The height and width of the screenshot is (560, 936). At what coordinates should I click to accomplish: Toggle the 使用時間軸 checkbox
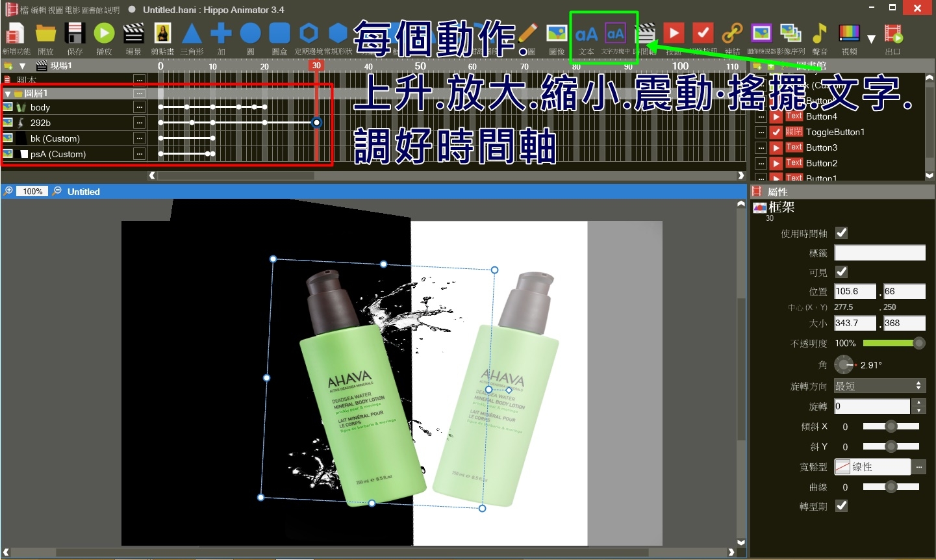pyautogui.click(x=841, y=233)
